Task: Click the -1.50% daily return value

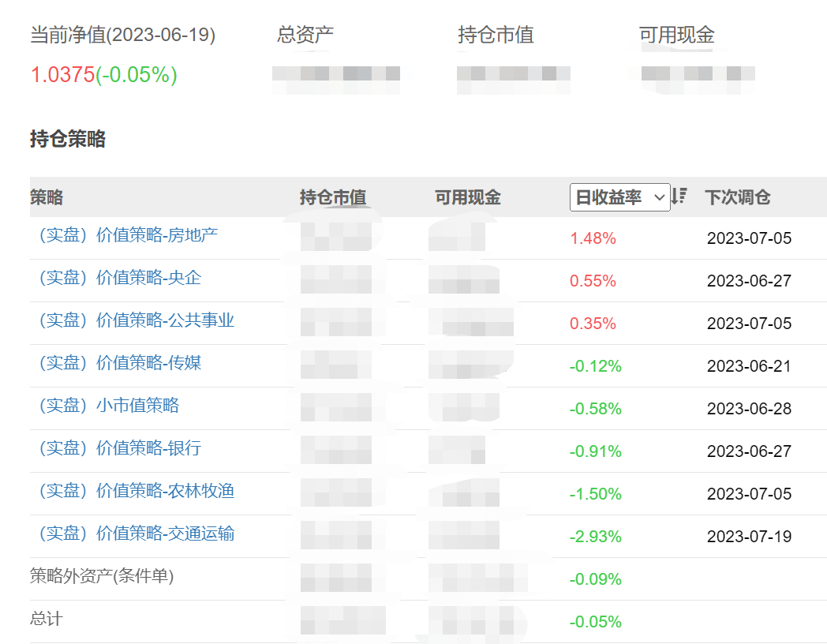Action: pos(596,494)
